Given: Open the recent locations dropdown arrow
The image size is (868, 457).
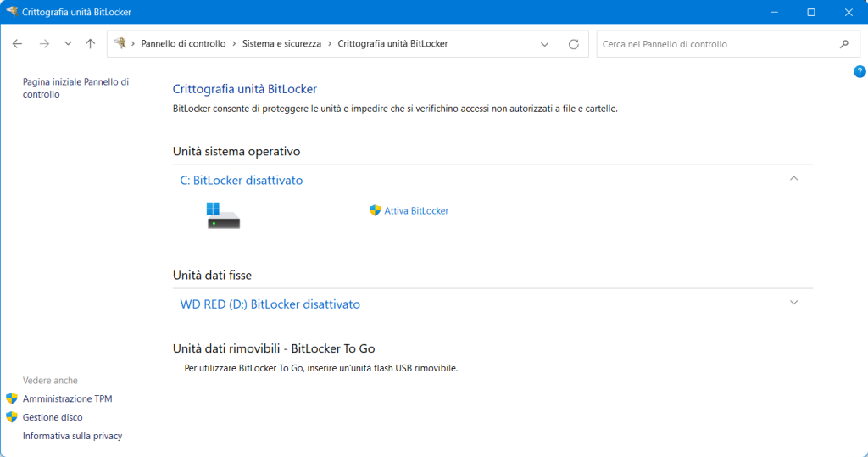Looking at the screenshot, I should click(68, 44).
